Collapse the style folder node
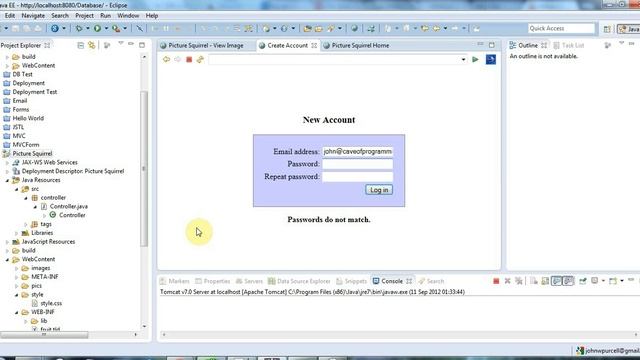 pos(17,295)
